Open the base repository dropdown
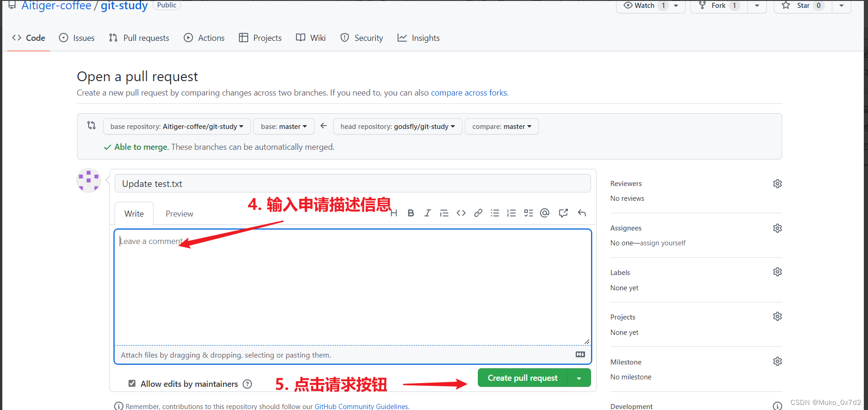This screenshot has width=868, height=410. point(177,127)
